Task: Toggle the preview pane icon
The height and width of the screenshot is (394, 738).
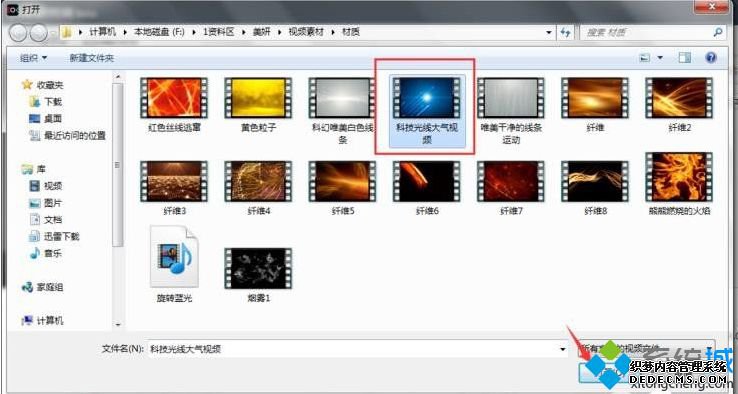Action: (684, 58)
